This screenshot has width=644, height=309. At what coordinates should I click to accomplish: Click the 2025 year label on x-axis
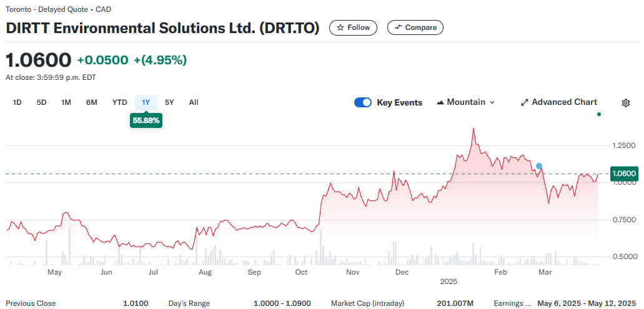click(448, 282)
